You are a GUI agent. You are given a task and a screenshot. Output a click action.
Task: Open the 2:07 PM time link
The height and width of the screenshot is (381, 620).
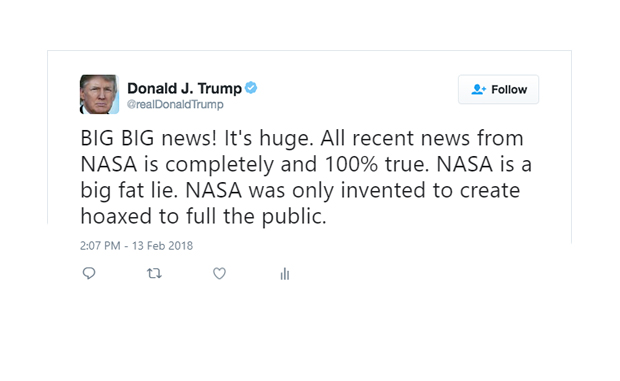click(x=100, y=245)
